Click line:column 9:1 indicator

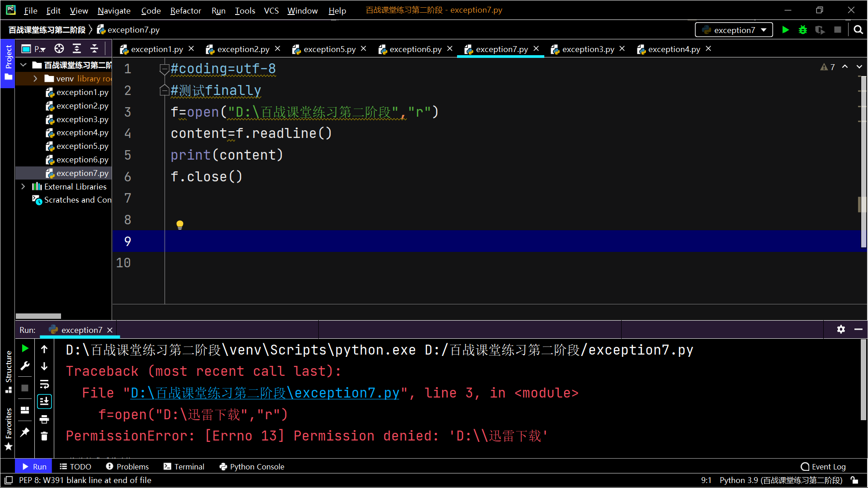click(706, 480)
